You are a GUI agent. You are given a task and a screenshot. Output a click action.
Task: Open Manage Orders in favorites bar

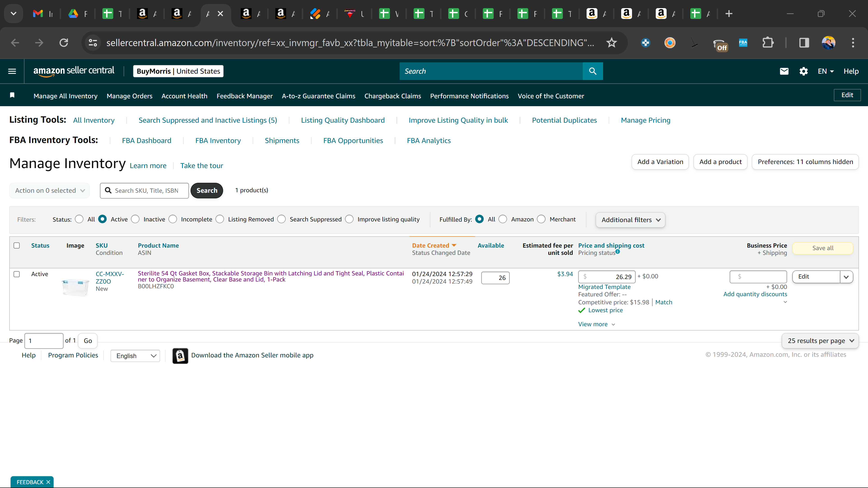coord(129,96)
